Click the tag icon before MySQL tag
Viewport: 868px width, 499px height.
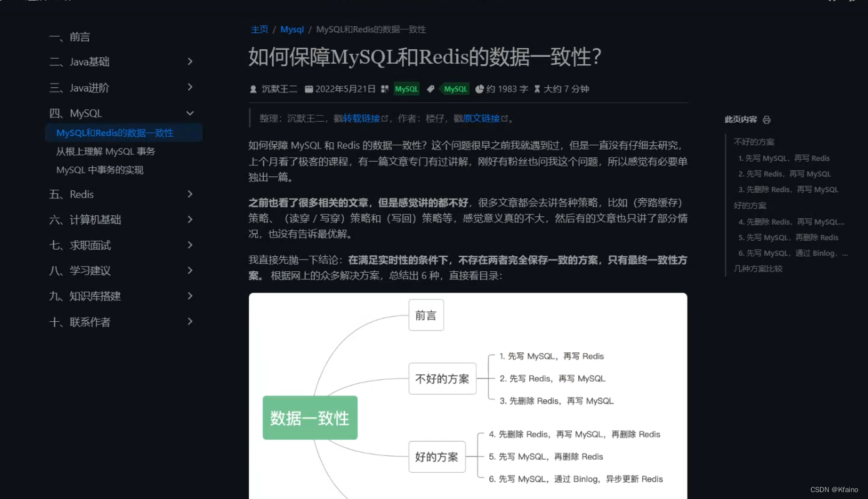point(430,89)
